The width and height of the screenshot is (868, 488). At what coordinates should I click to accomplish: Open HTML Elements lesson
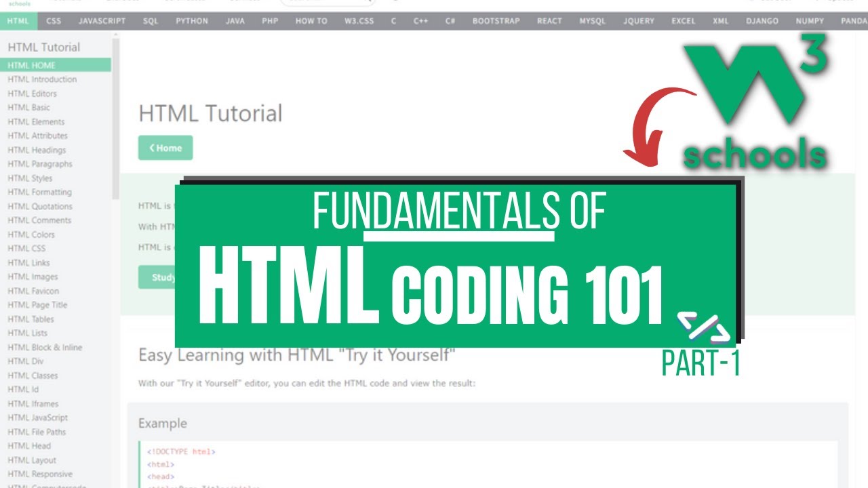click(37, 122)
